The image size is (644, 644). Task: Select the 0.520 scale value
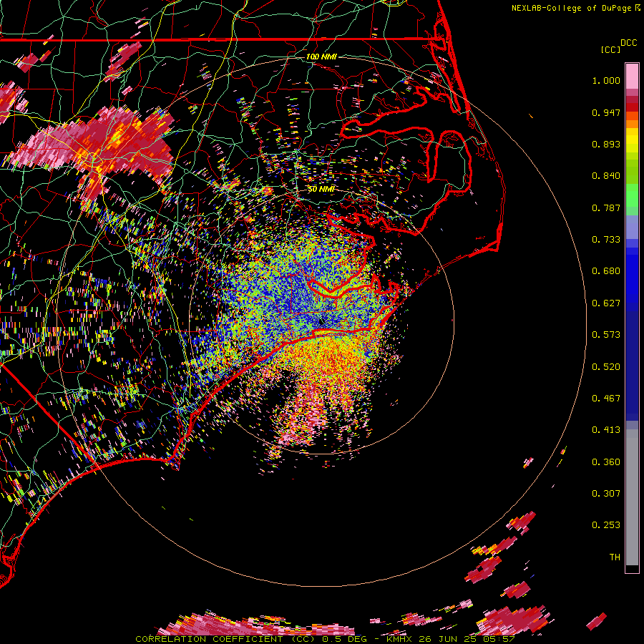[606, 367]
